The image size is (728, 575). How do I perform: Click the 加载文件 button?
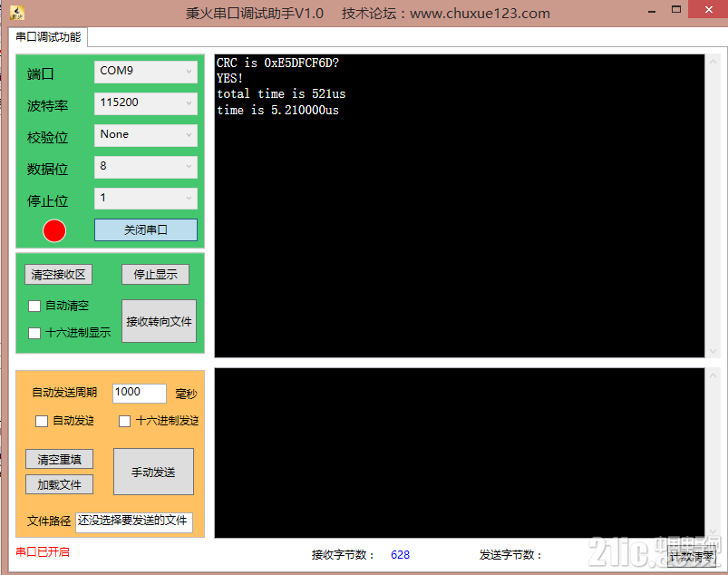click(x=60, y=484)
